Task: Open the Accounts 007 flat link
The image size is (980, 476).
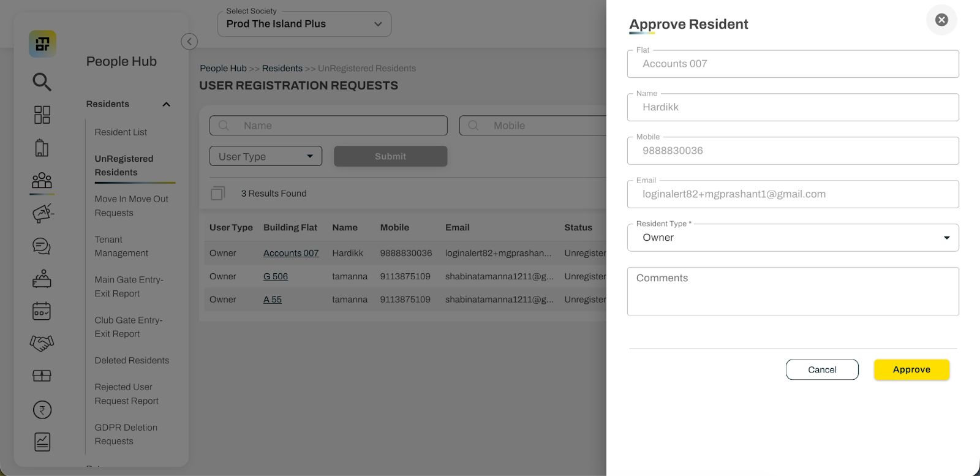Action: coord(291,253)
